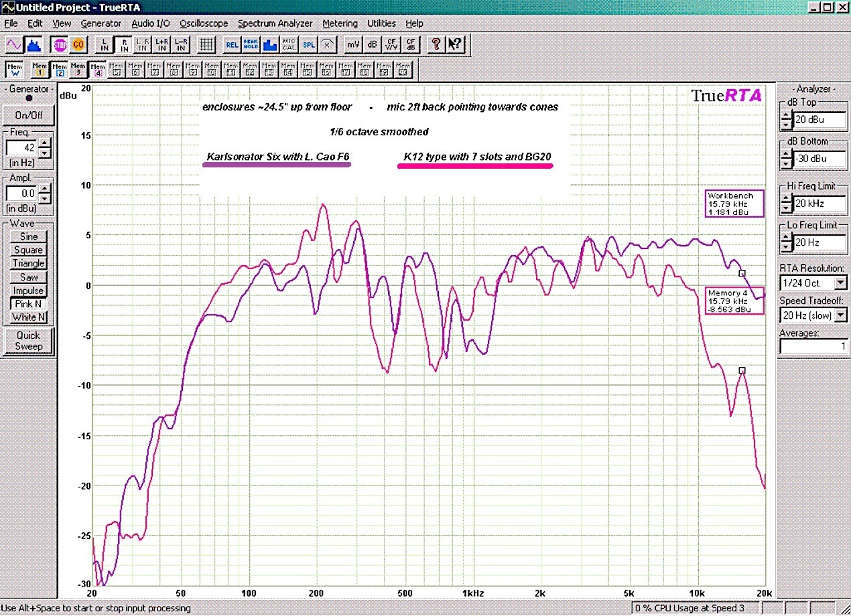Select the Sine wave type
851x616 pixels.
(29, 236)
